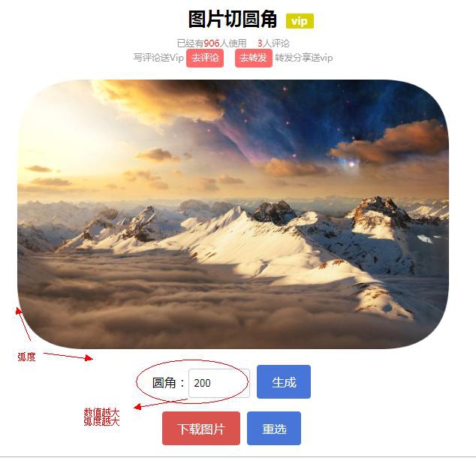The height and width of the screenshot is (461, 476).
Task: Click red arrowhead pointing toward 数值越大
Action: 137,407
